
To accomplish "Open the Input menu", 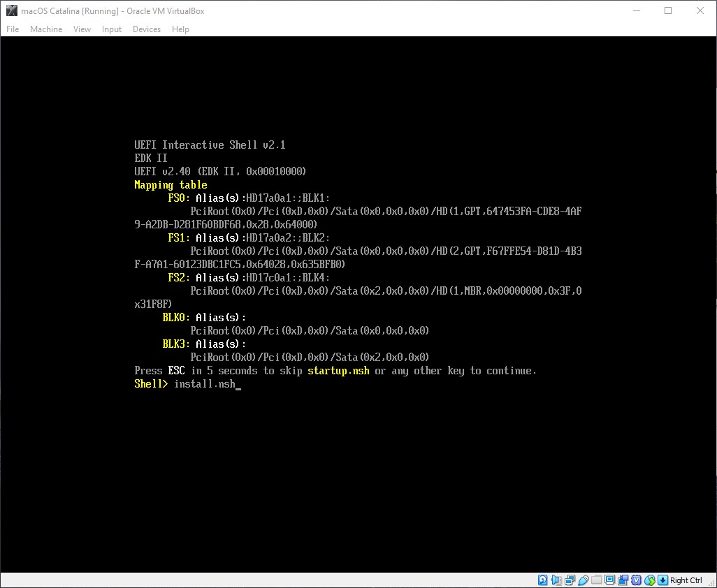I will [x=112, y=29].
